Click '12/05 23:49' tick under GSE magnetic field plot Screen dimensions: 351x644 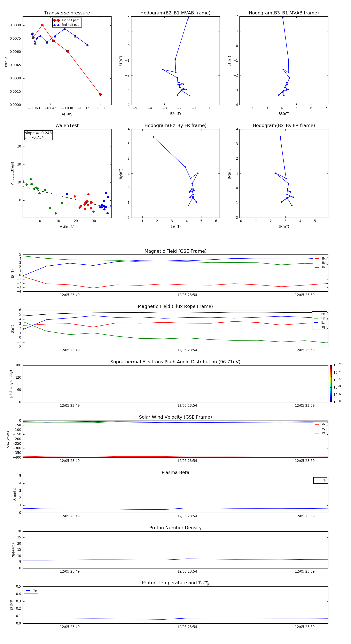70,295
